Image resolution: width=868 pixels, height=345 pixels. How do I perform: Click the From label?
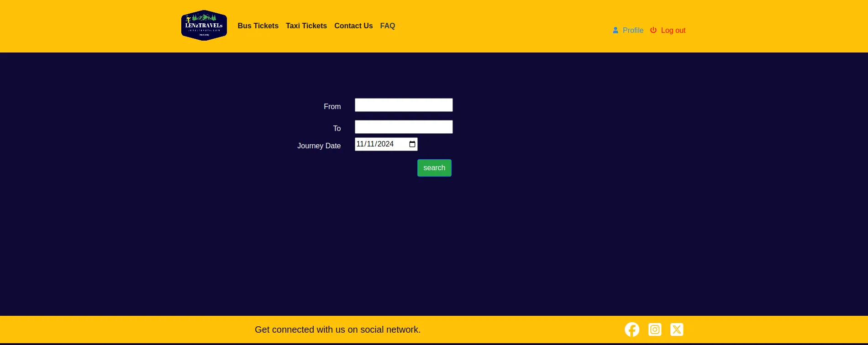point(332,106)
